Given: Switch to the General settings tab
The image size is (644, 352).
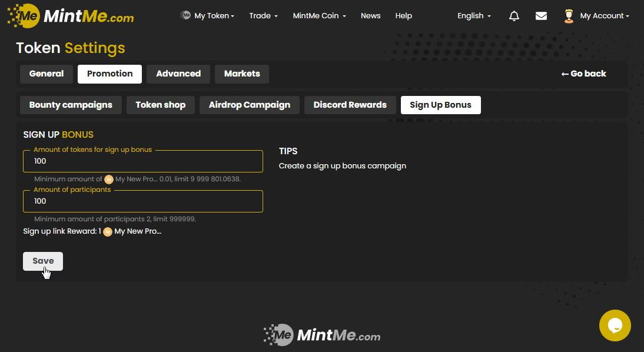Looking at the screenshot, I should 47,74.
